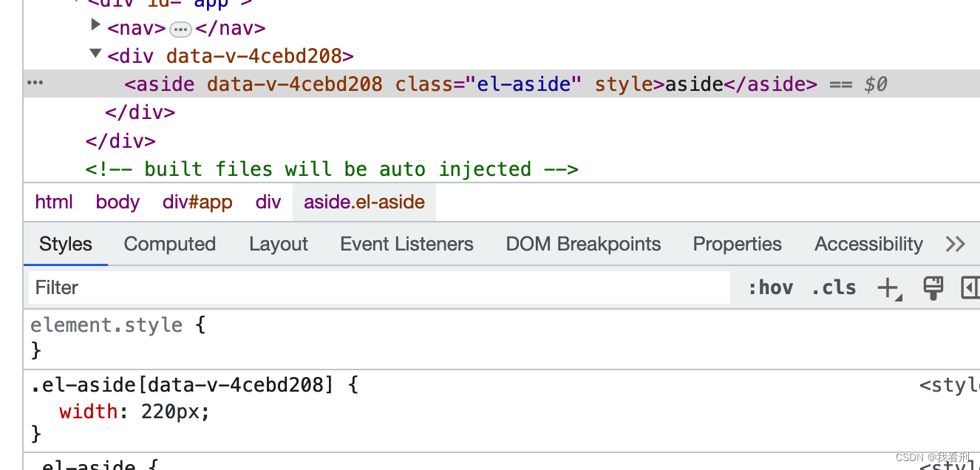This screenshot has height=470, width=980.
Task: Open the Event Listeners tab
Action: [406, 245]
